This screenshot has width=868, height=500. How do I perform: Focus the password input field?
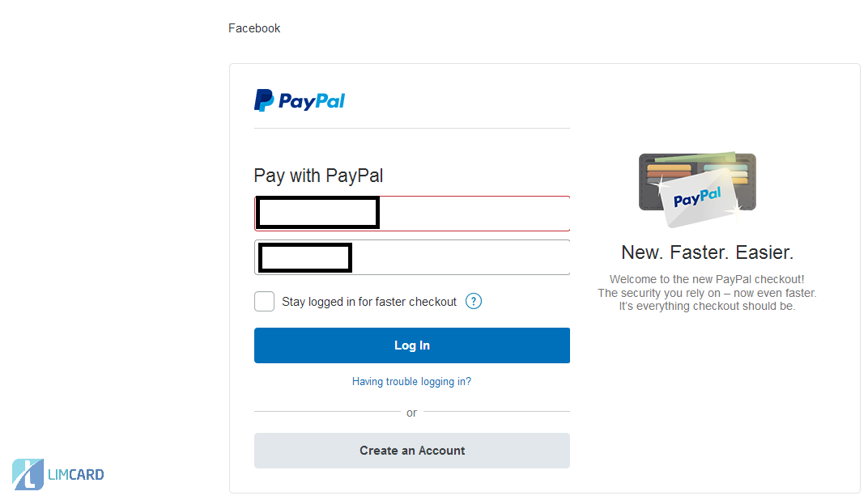(461, 257)
